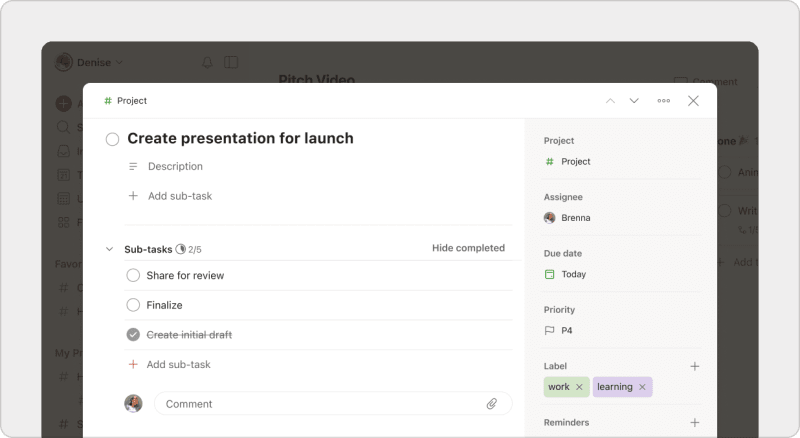Change the assignee Brenna

[567, 218]
